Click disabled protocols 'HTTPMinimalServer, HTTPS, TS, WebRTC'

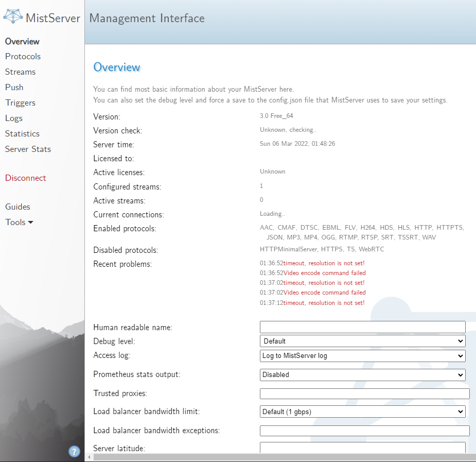pos(322,249)
